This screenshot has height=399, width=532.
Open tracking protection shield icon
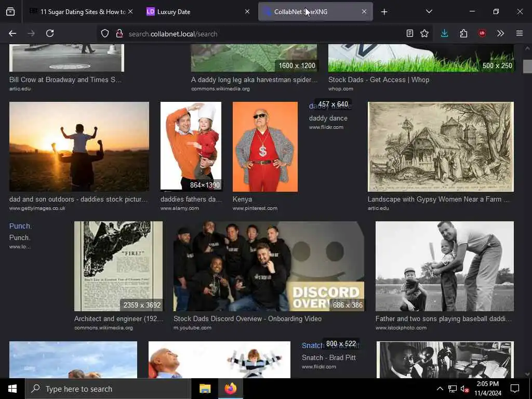(x=105, y=33)
